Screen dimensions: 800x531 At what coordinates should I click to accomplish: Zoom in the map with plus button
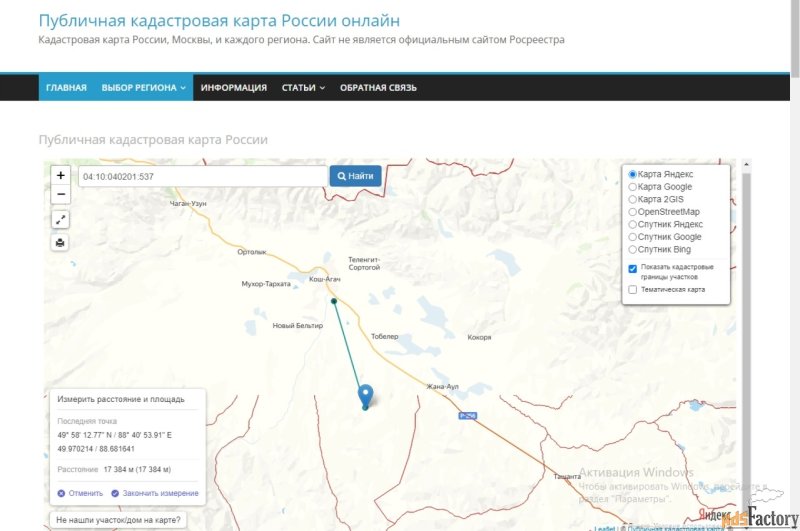point(61,175)
